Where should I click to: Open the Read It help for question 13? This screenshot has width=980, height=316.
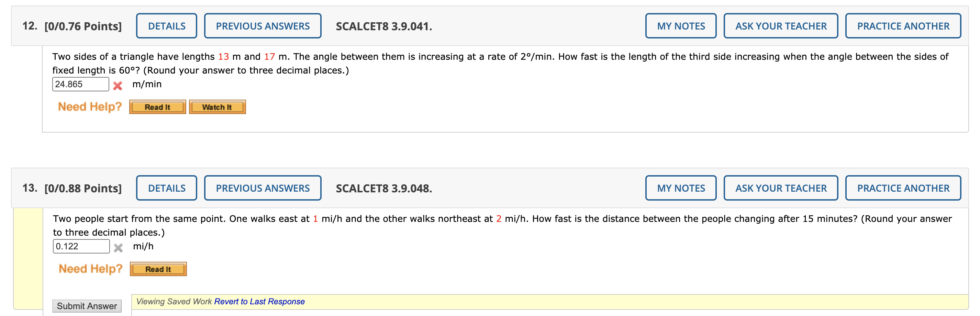(x=158, y=269)
